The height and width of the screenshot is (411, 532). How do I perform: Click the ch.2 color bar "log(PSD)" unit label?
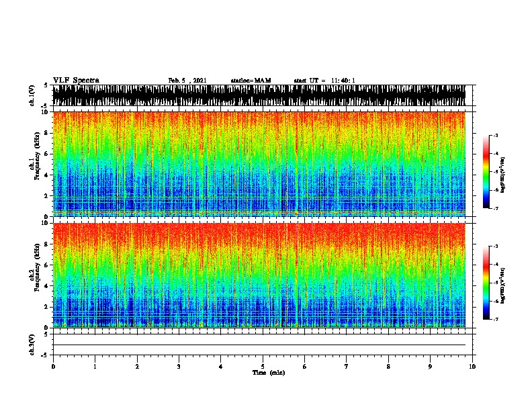502,285
